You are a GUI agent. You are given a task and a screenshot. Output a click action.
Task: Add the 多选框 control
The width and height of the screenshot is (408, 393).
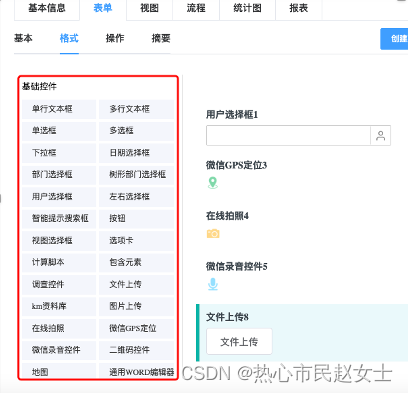(x=136, y=131)
